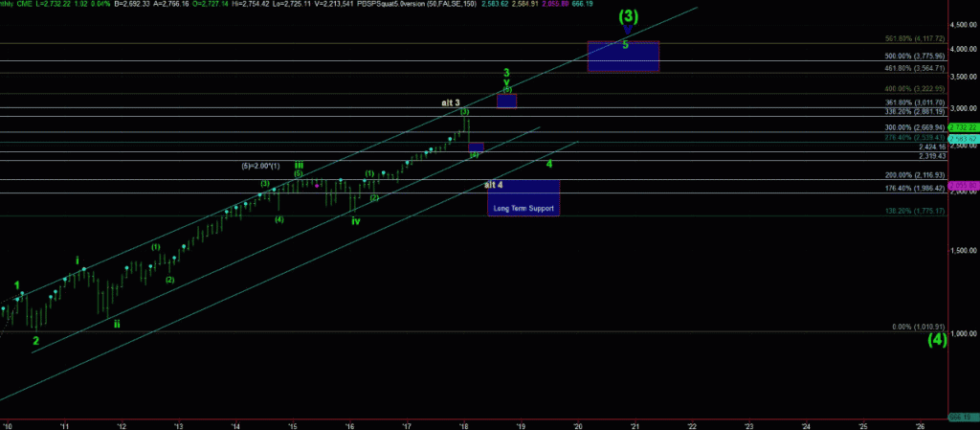Click the 'Long Term Support' box
This screenshot has height=430, width=980.
(x=523, y=198)
